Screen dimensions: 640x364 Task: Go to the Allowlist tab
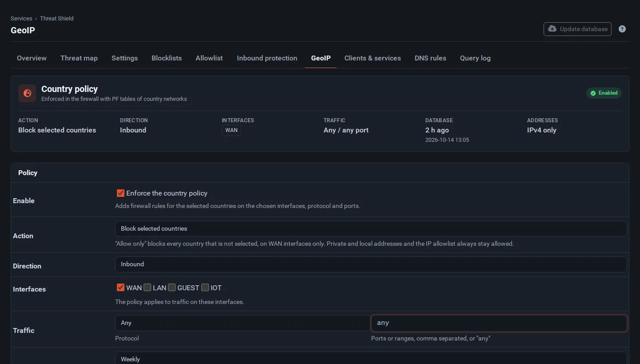click(x=209, y=58)
